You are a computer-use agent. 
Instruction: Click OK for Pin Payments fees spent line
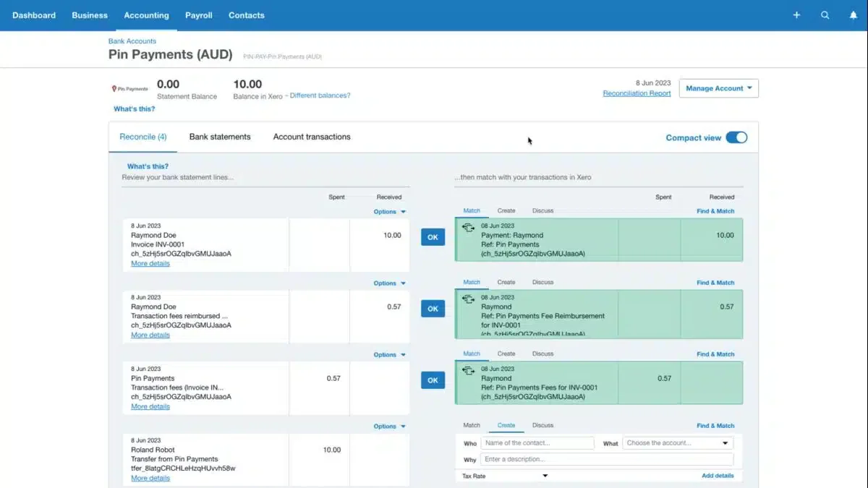(433, 380)
